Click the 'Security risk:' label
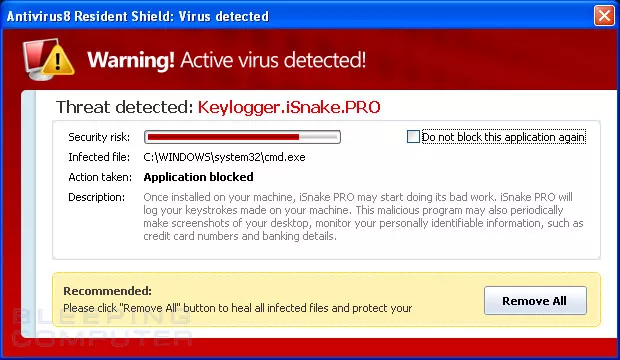Screen dimensions: 620x360 [99, 137]
